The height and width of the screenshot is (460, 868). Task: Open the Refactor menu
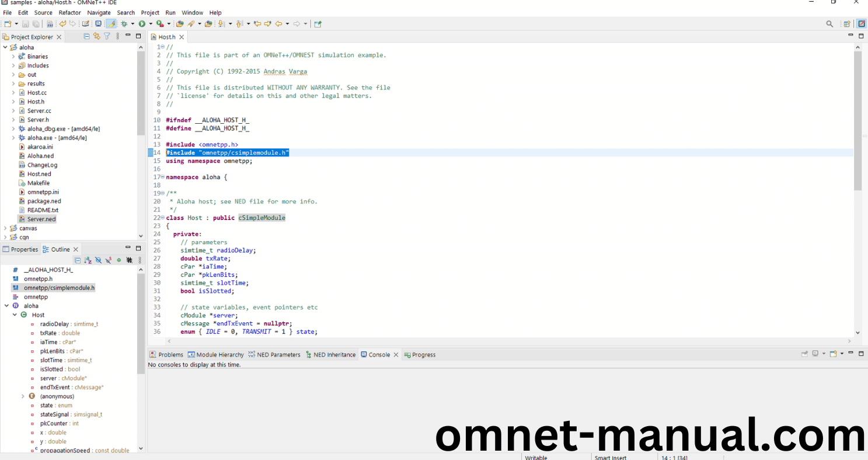pos(69,12)
